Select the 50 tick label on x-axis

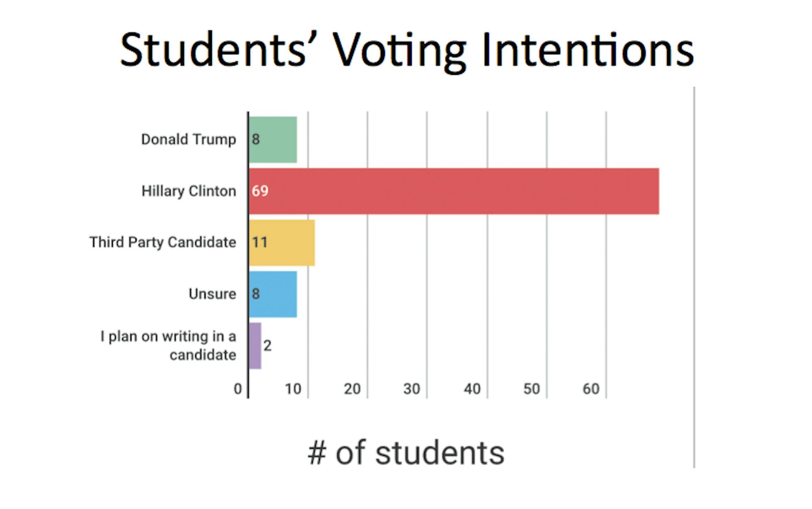(x=531, y=389)
